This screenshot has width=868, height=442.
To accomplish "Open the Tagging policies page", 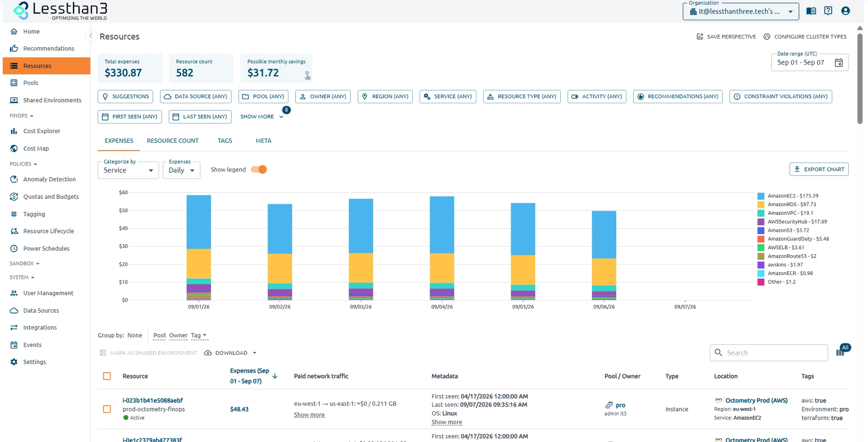I will tap(34, 214).
